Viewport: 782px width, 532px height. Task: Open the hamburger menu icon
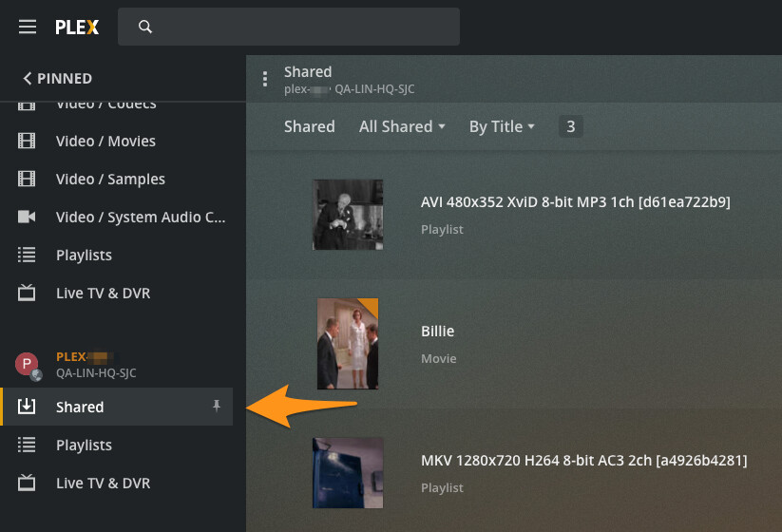pos(28,27)
